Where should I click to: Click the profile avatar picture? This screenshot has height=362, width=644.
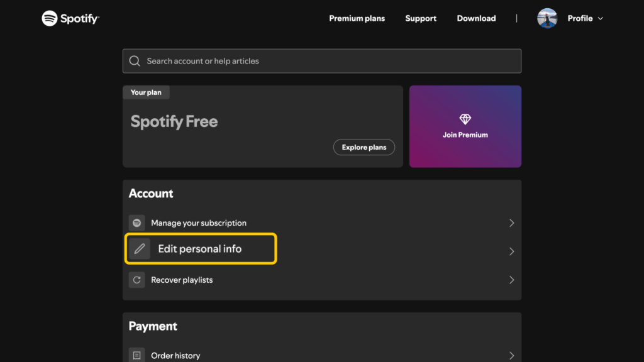pos(547,18)
